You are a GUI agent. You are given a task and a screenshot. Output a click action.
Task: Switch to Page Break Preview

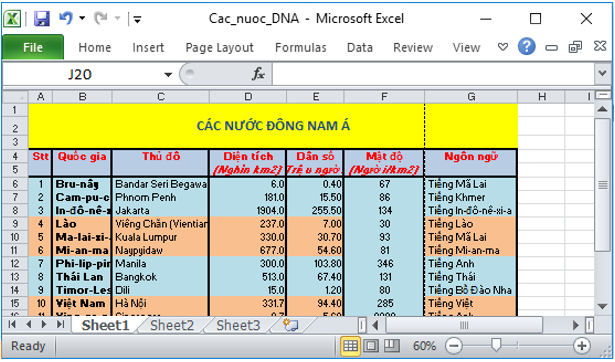point(391,346)
